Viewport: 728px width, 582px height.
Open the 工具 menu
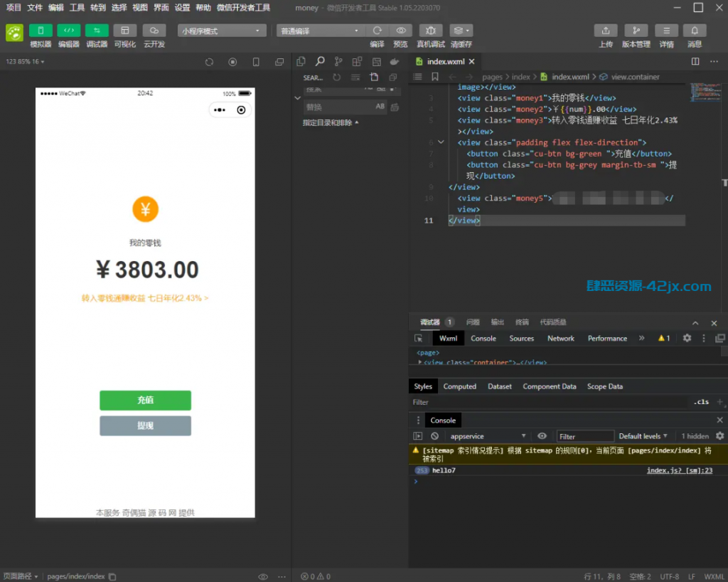77,7
